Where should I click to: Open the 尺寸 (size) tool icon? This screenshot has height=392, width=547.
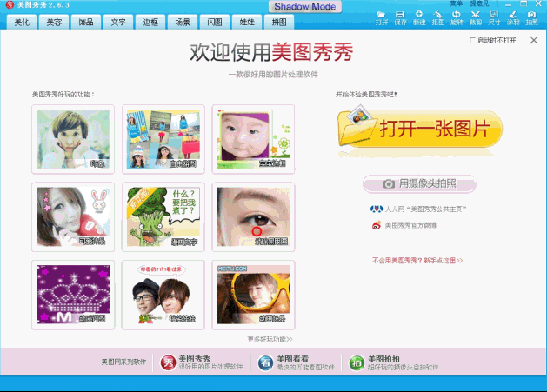pos(494,18)
